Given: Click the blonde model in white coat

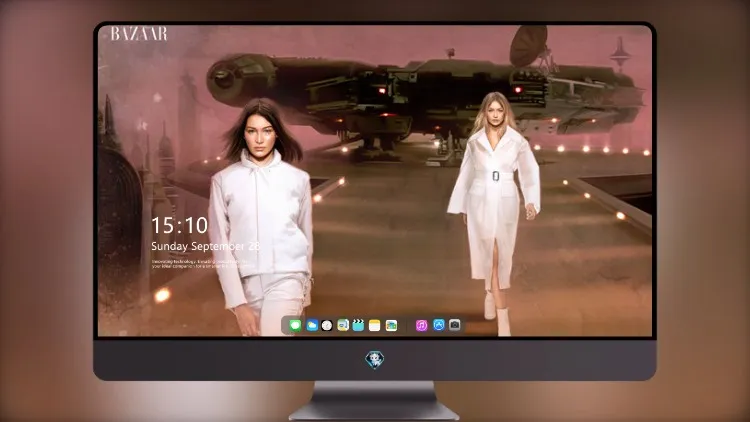Looking at the screenshot, I should point(494,213).
